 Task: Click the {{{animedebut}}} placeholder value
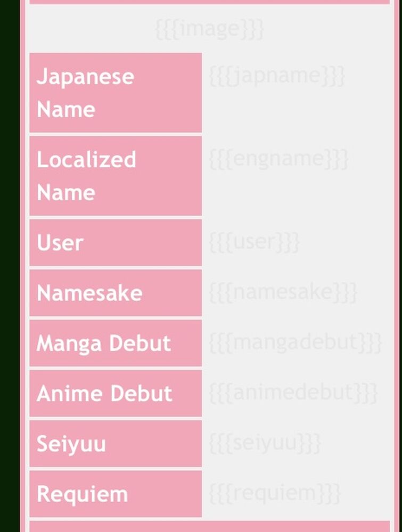coord(293,393)
